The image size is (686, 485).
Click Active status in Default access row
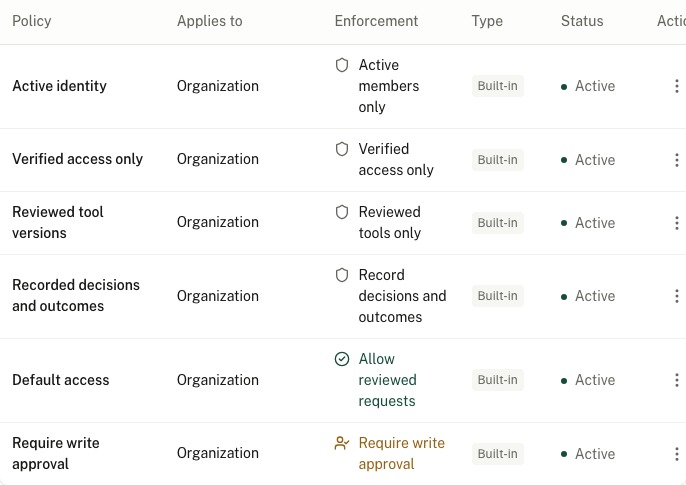coord(588,380)
